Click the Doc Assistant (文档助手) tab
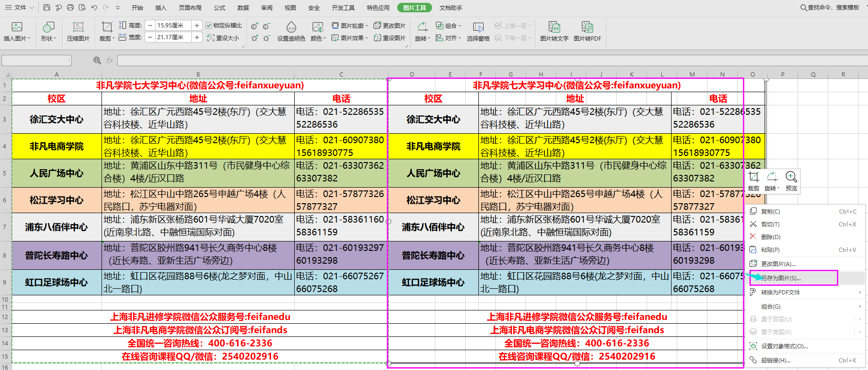 [451, 8]
